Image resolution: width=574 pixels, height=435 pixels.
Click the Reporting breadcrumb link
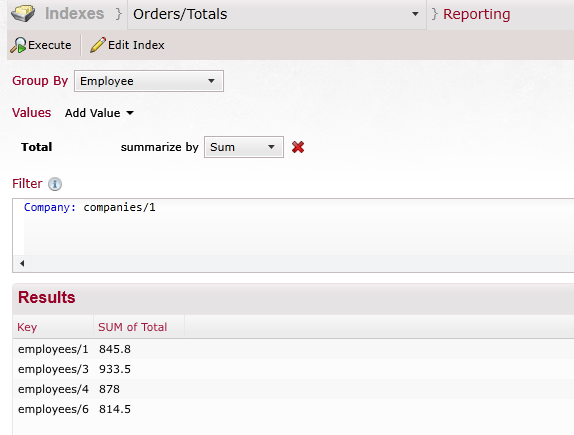coord(476,14)
